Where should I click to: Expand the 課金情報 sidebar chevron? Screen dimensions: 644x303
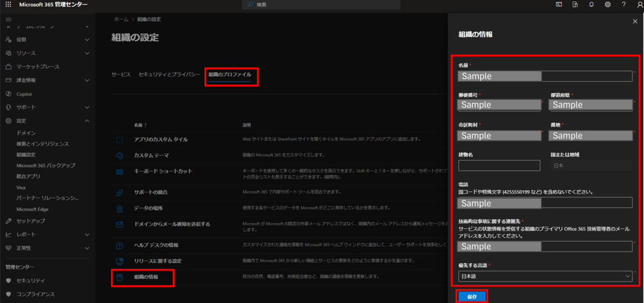tap(87, 80)
